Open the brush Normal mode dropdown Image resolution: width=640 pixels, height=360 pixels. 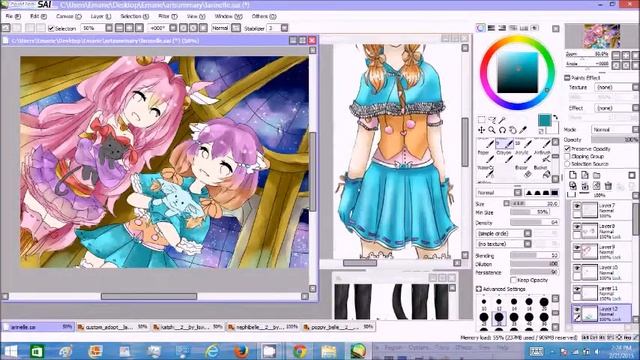click(499, 193)
